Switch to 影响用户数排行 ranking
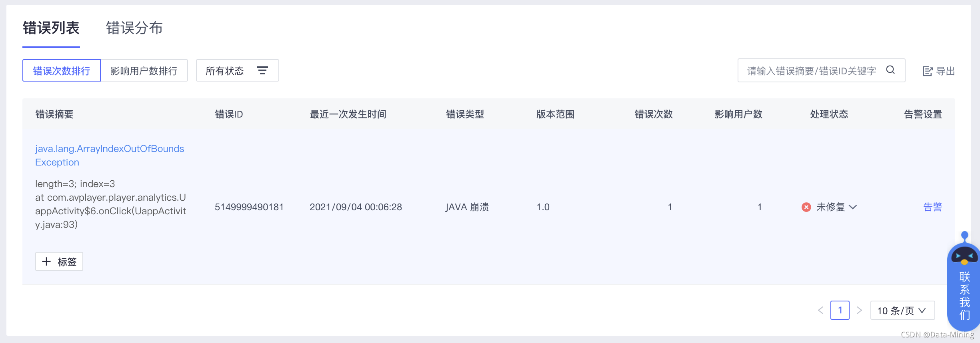 pyautogui.click(x=144, y=71)
